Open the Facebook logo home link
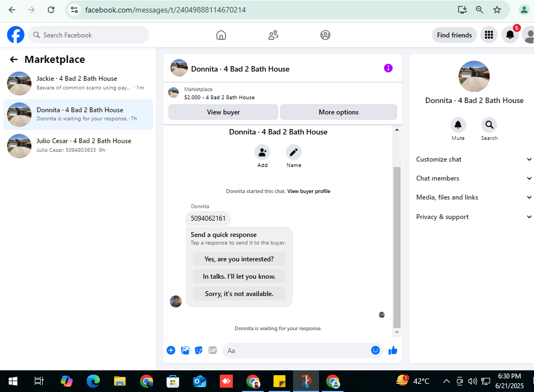This screenshot has height=392, width=534. coord(16,35)
